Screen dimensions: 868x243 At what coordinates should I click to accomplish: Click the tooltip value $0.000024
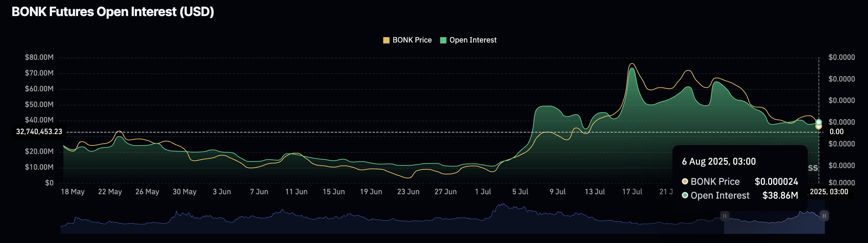(776, 182)
